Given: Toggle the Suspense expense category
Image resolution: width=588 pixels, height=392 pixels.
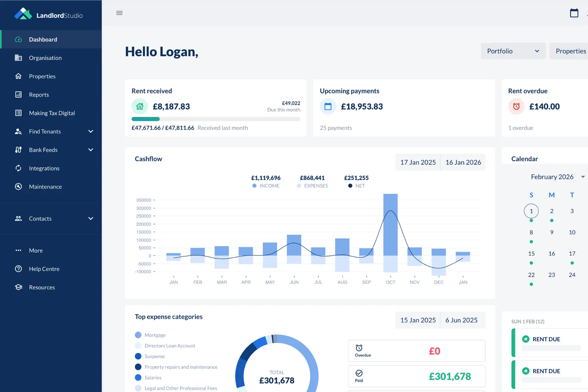Looking at the screenshot, I should [150, 356].
